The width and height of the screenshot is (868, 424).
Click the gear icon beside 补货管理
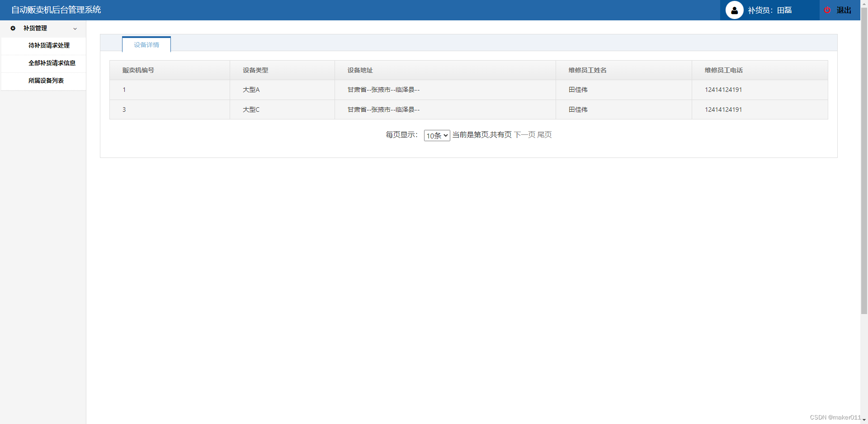[x=13, y=28]
